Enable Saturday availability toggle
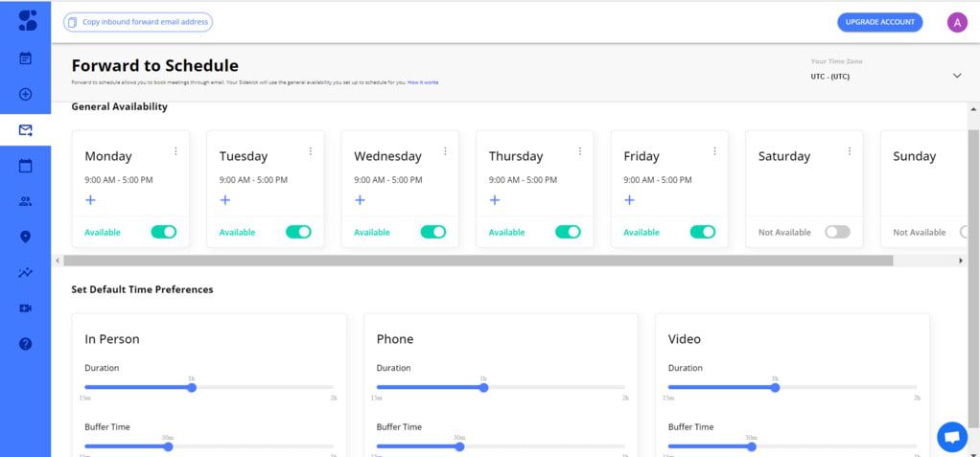This screenshot has width=980, height=457. [837, 232]
